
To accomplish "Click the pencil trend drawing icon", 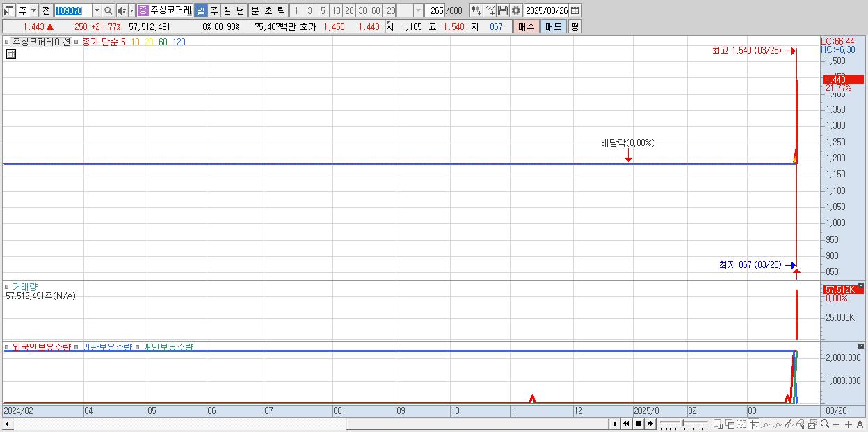I will coord(789,424).
